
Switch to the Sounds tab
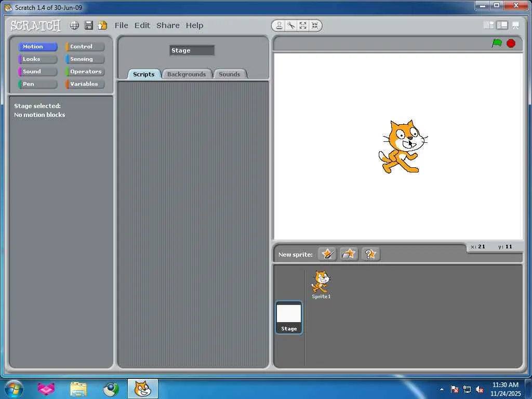click(x=229, y=74)
